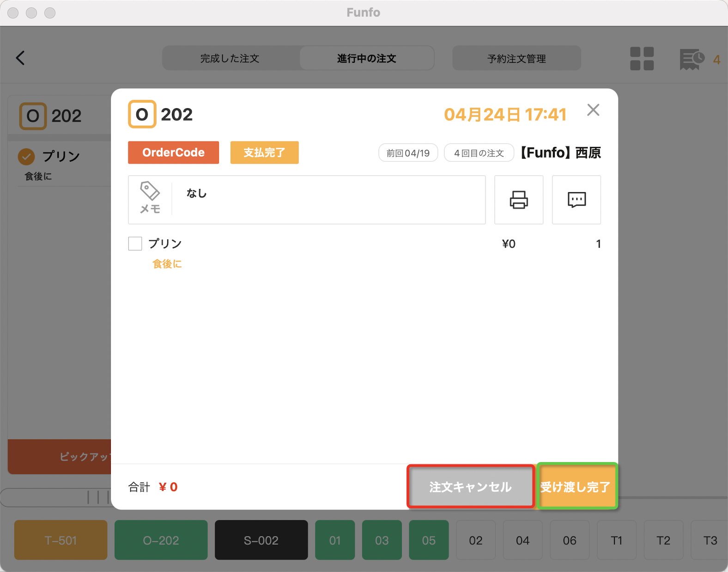Click the 支払完了 status button
The width and height of the screenshot is (728, 572).
click(264, 152)
